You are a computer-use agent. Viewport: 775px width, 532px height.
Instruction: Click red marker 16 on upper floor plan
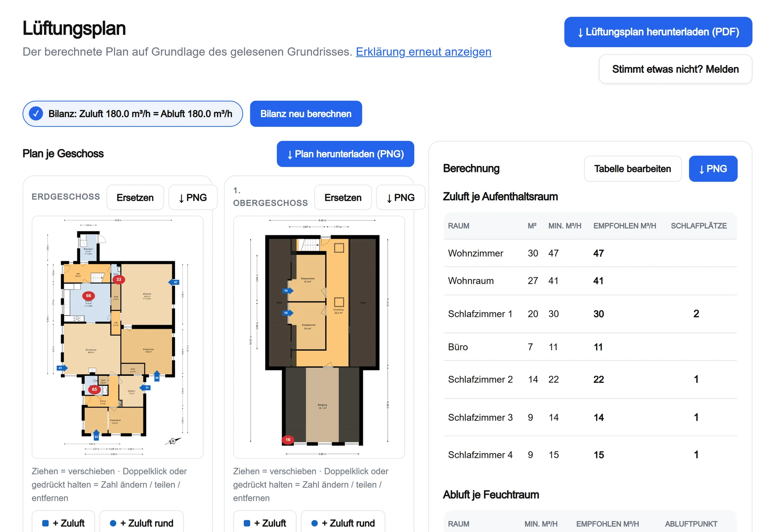pos(288,439)
